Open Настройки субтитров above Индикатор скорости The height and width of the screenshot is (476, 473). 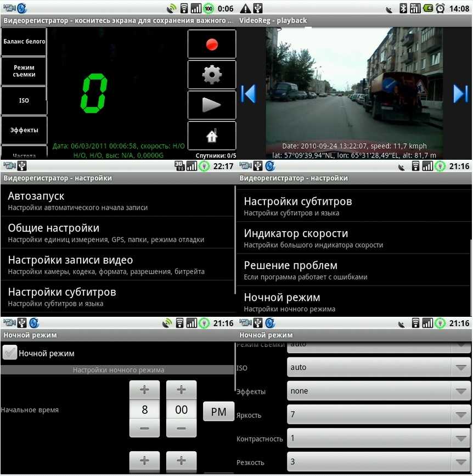pos(353,206)
